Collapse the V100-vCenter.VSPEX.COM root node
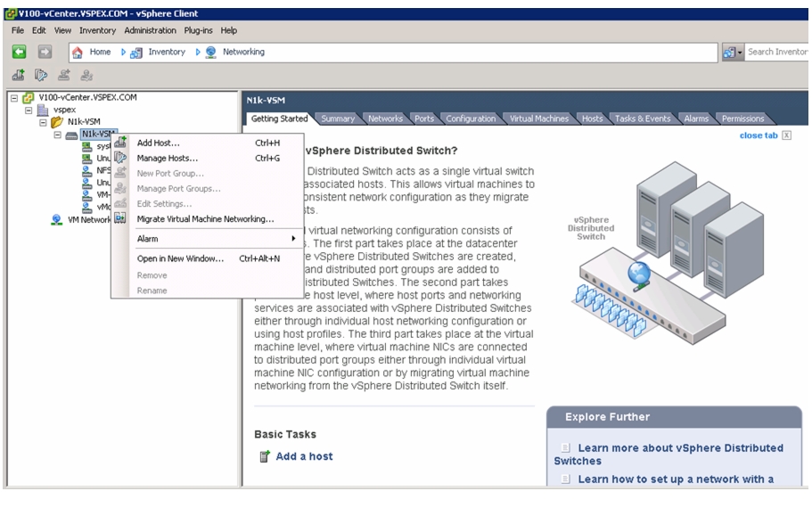The image size is (812, 516). pos(14,97)
